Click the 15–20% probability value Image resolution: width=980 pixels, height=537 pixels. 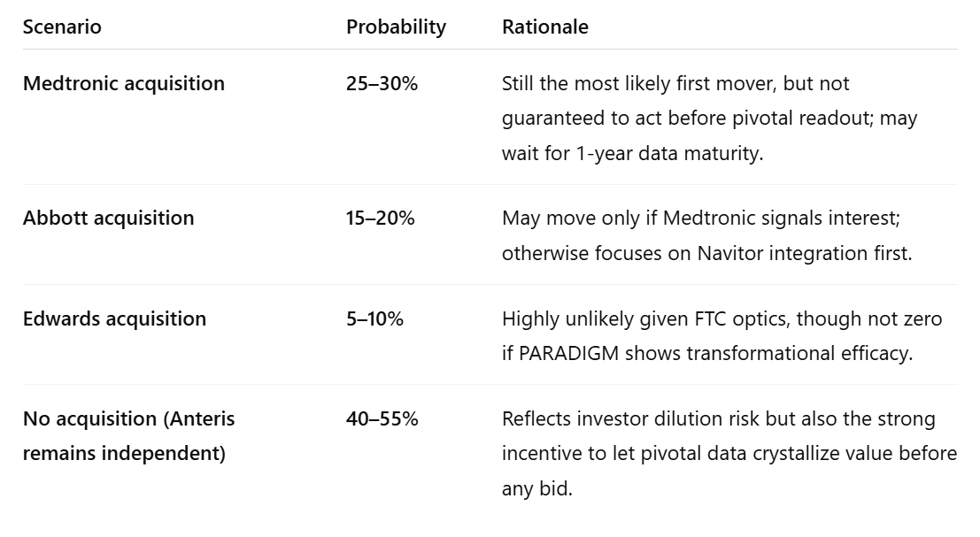380,219
